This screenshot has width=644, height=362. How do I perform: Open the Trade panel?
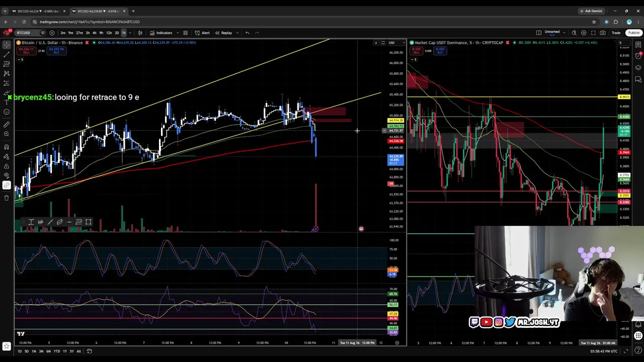616,33
